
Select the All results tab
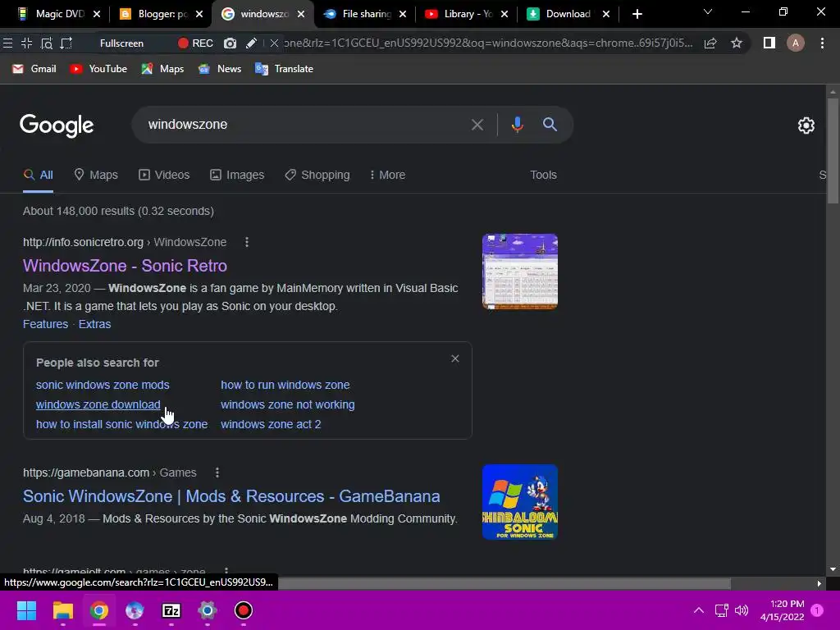(x=38, y=175)
